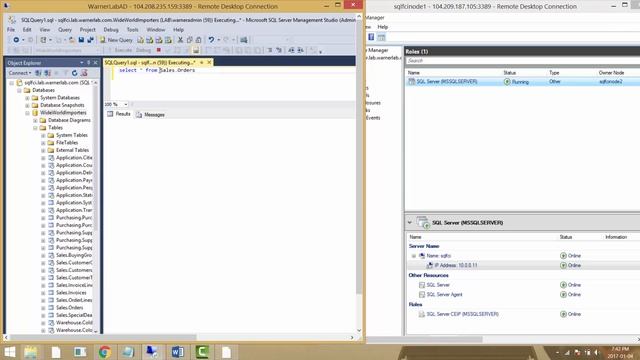Viewport: 640px width, 360px height.
Task: Click the navigate backward icon in SSMS toolbar
Action: click(16, 40)
